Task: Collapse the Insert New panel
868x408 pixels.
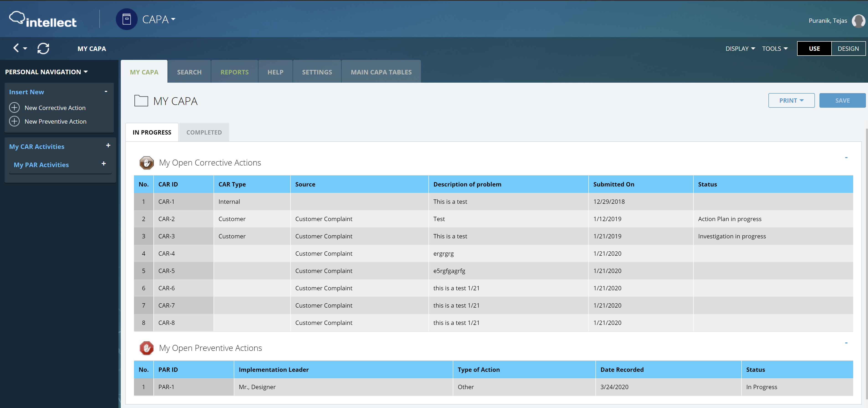Action: pos(106,91)
